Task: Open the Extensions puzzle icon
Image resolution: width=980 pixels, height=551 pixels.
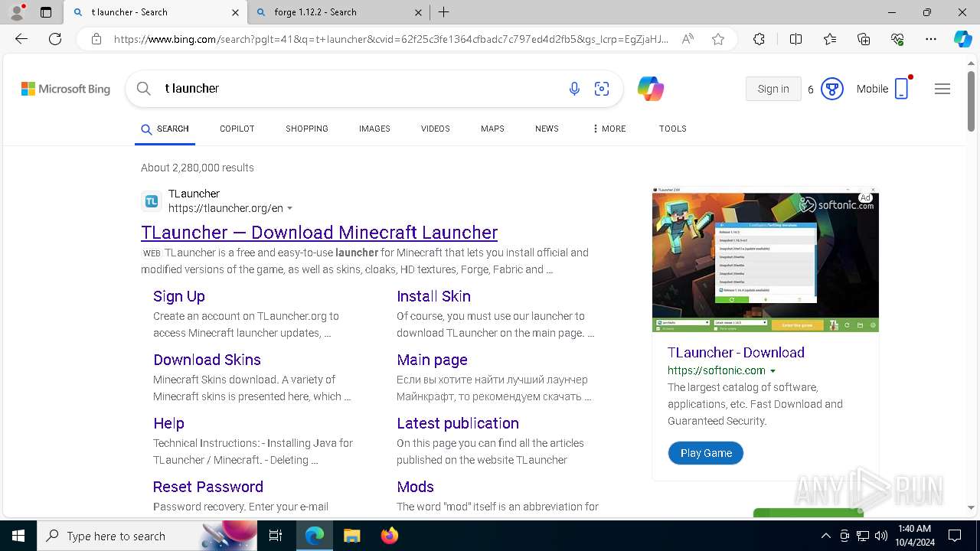Action: coord(759,39)
